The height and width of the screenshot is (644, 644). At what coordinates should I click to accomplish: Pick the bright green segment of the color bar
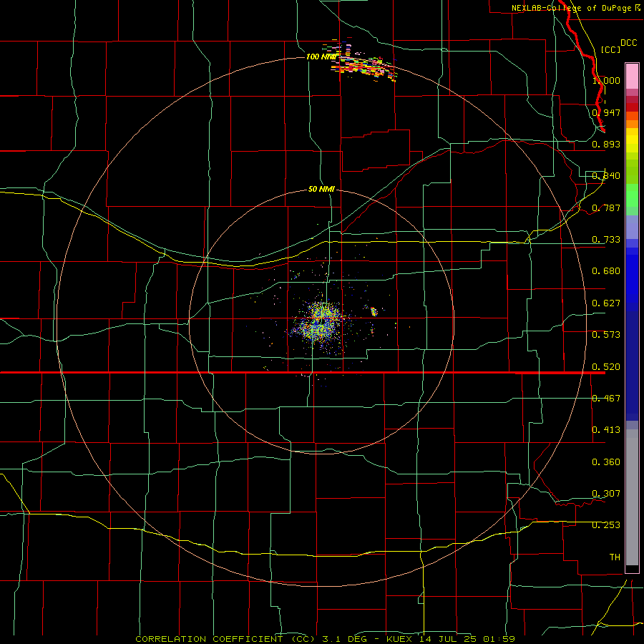[x=632, y=195]
